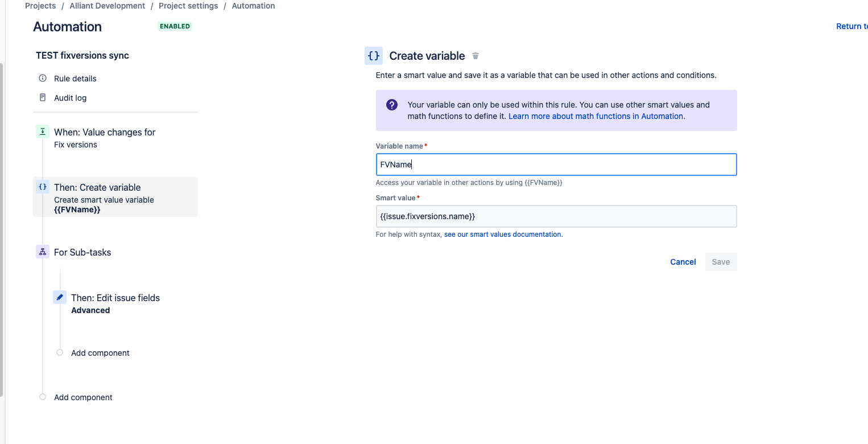This screenshot has height=444, width=868.
Task: Add component at the end of the rule
Action: click(x=83, y=397)
